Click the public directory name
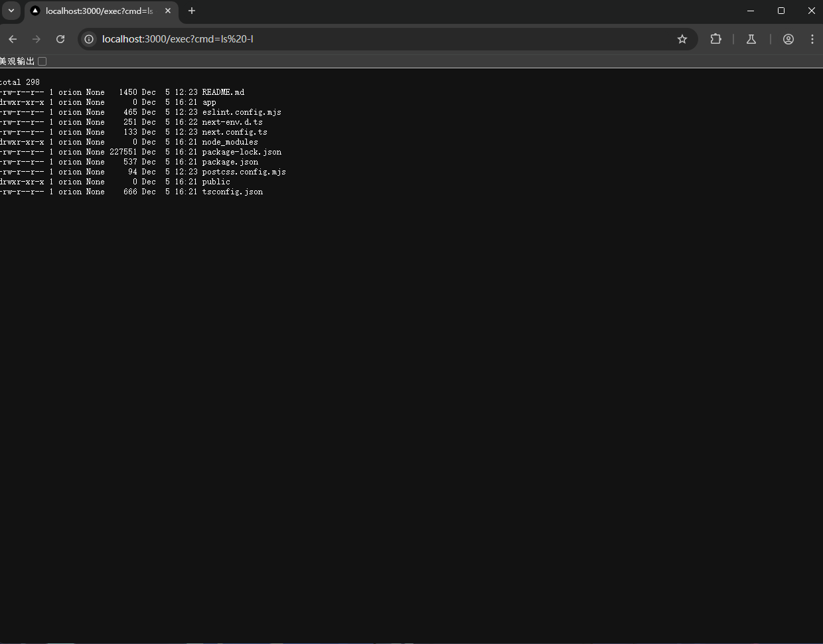 tap(216, 182)
